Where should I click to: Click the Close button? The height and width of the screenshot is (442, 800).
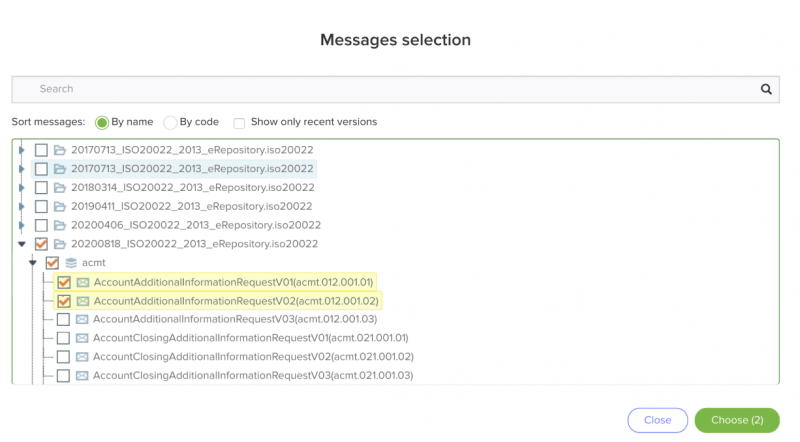point(657,420)
